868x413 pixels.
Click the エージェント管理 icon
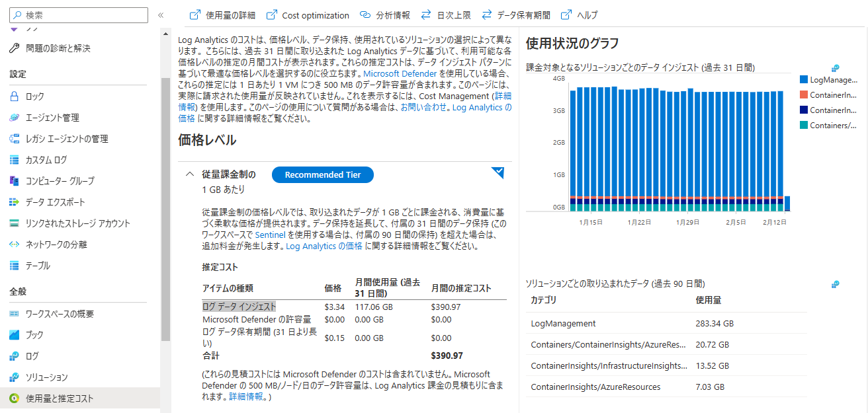(x=15, y=118)
